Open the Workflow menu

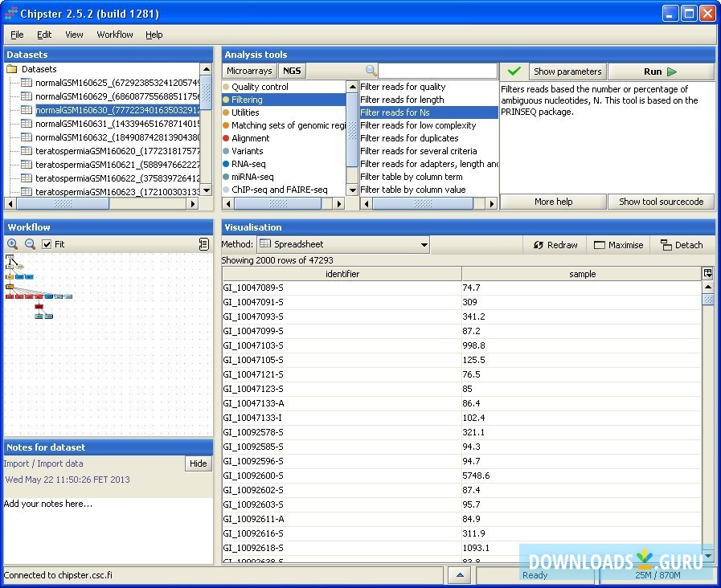(115, 35)
